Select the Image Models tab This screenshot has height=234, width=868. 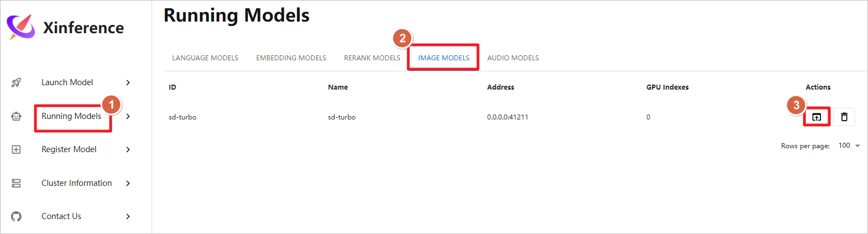(x=444, y=58)
